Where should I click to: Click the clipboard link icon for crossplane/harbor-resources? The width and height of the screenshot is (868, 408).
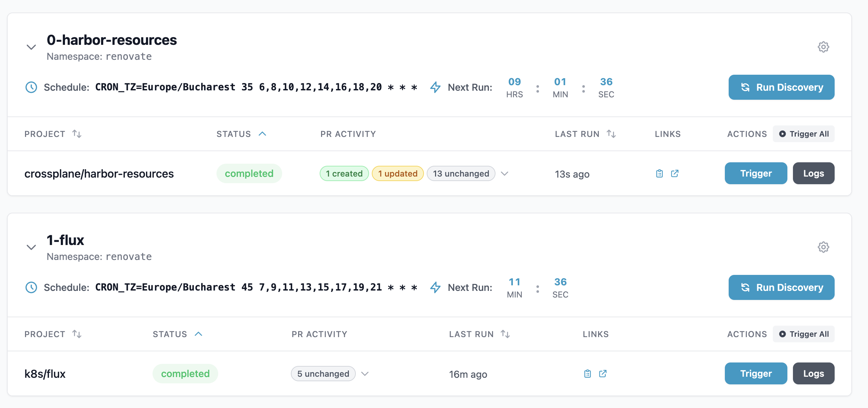pyautogui.click(x=660, y=173)
